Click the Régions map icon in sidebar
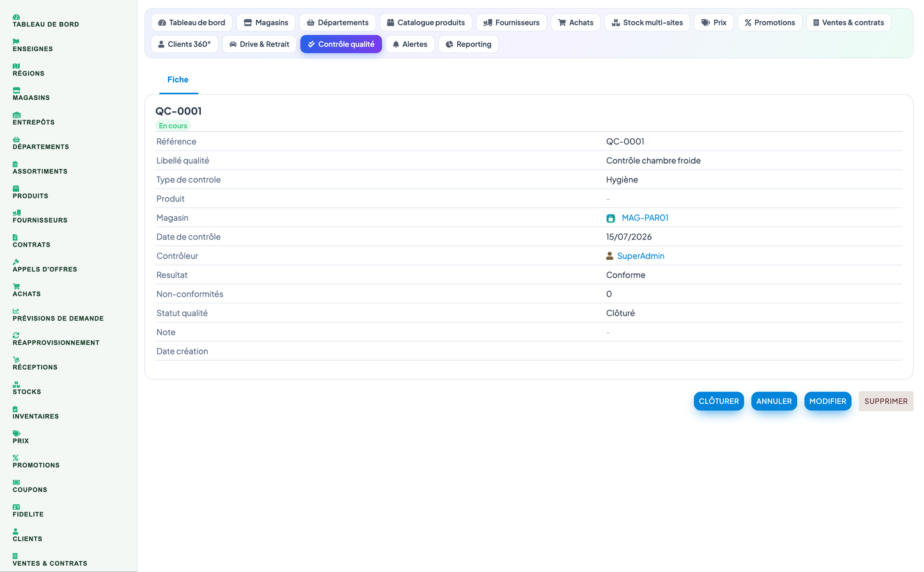The image size is (924, 572). (16, 66)
